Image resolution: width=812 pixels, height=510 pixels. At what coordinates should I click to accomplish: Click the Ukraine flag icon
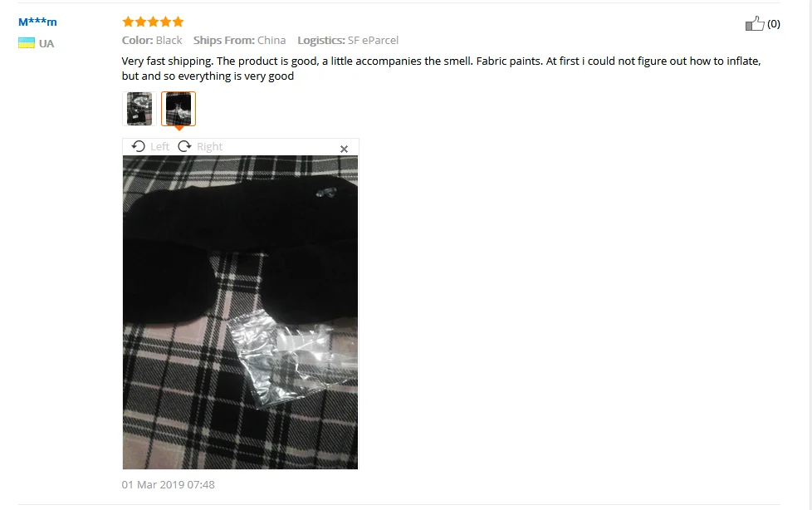[x=27, y=43]
